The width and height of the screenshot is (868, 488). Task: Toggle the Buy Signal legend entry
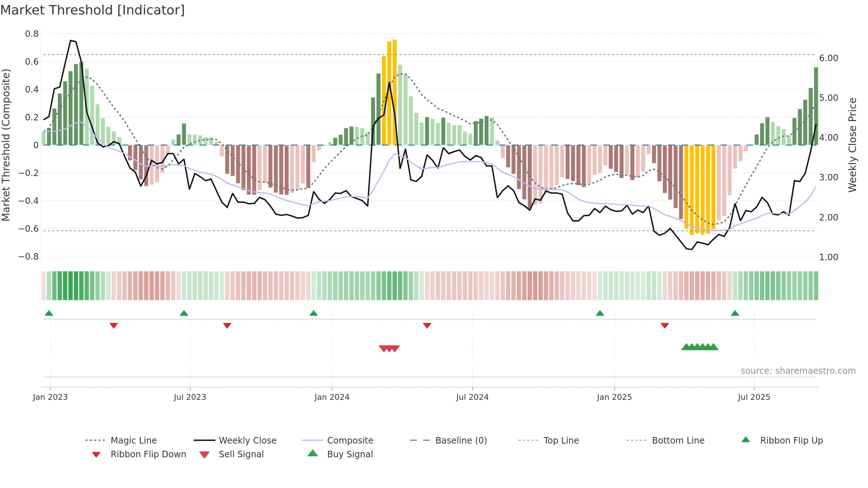pos(340,454)
